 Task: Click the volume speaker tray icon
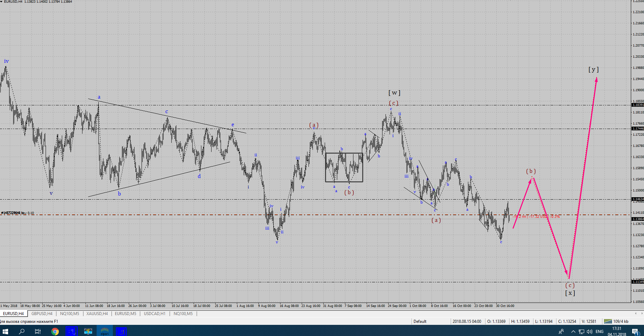tap(590, 332)
